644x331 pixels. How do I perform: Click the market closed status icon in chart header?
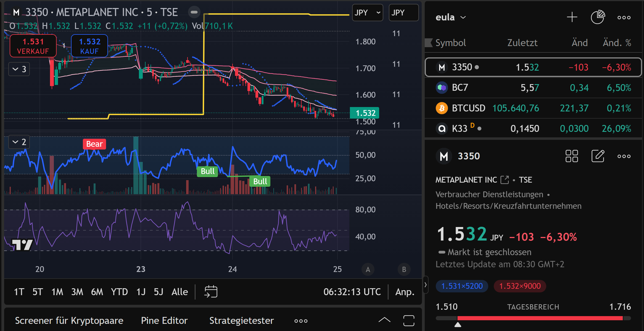point(194,12)
